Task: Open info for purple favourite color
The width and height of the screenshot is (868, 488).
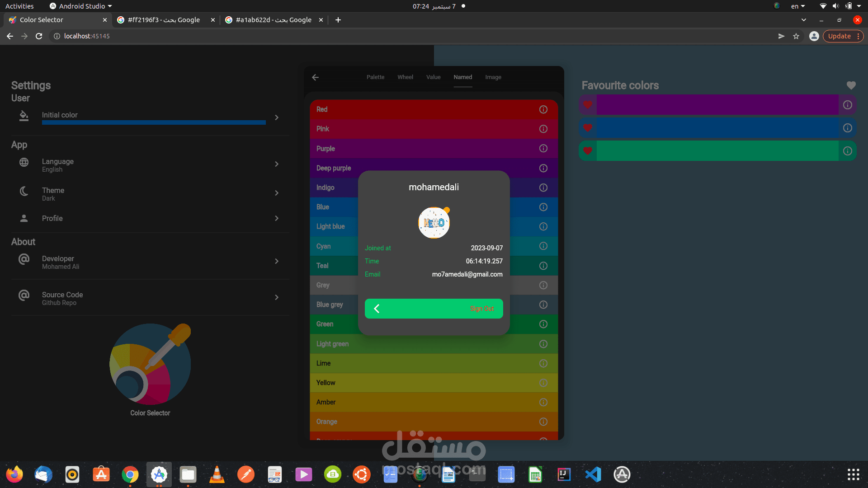Action: coord(848,105)
